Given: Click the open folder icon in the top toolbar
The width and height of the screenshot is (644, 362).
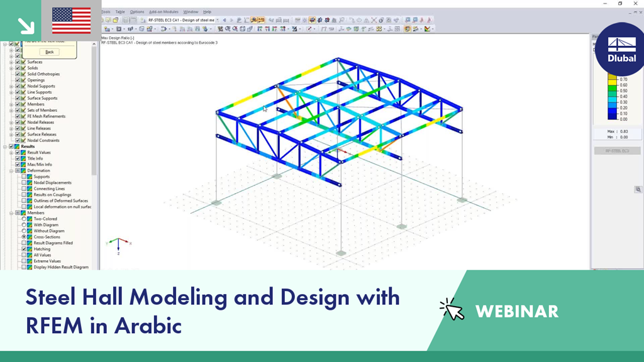Looking at the screenshot, I should click(116, 19).
